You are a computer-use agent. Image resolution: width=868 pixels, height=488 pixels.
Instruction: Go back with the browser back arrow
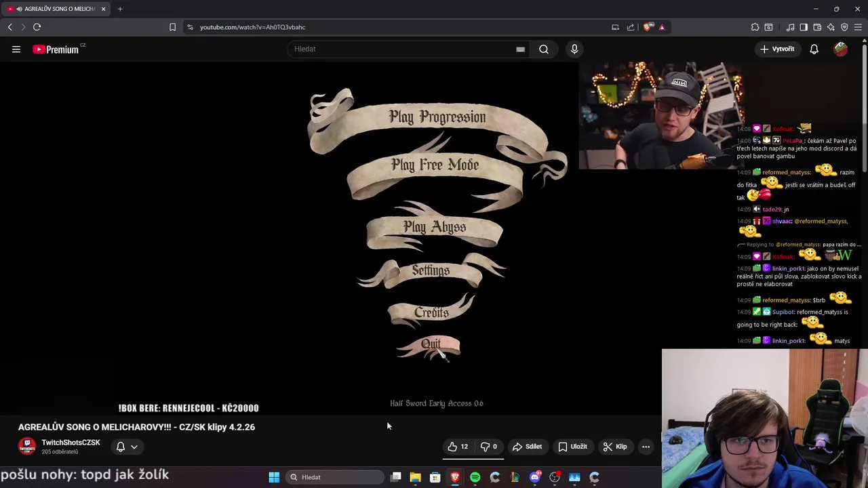(x=9, y=27)
